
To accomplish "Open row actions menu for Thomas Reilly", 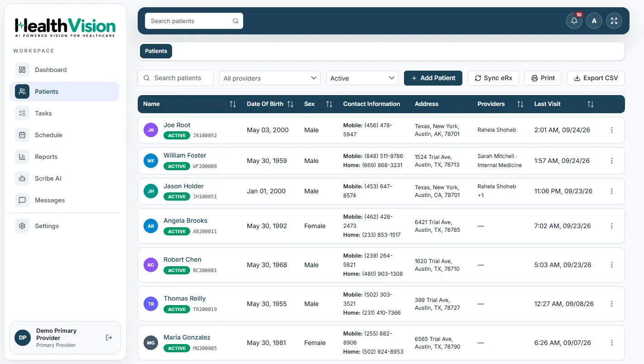I will pos(612,304).
